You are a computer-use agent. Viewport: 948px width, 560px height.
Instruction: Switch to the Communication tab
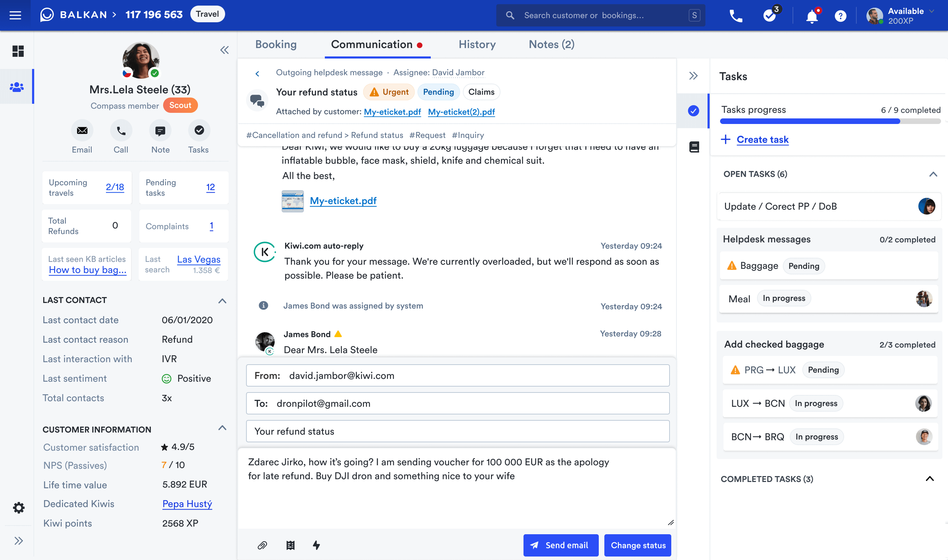click(x=377, y=44)
